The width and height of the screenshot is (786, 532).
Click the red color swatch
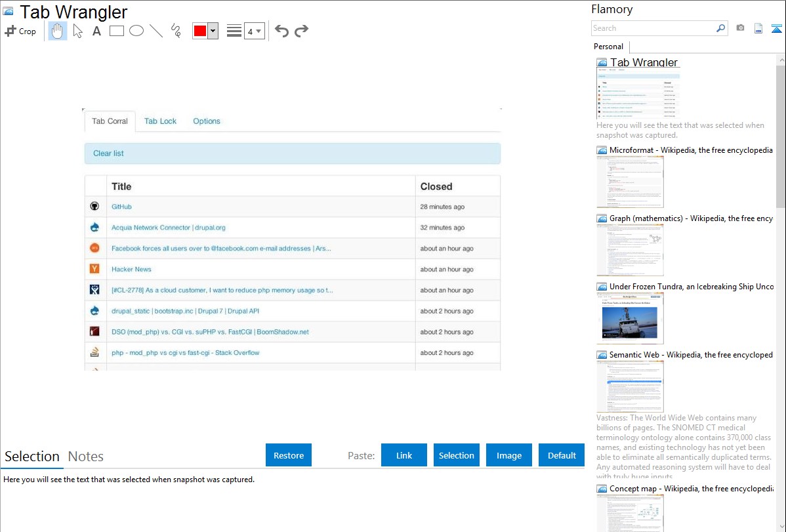(x=200, y=31)
